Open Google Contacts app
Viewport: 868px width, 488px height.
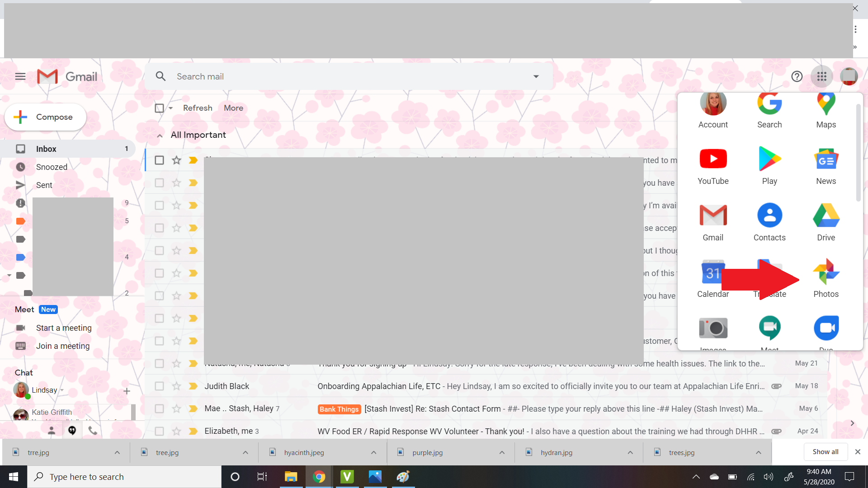(769, 221)
